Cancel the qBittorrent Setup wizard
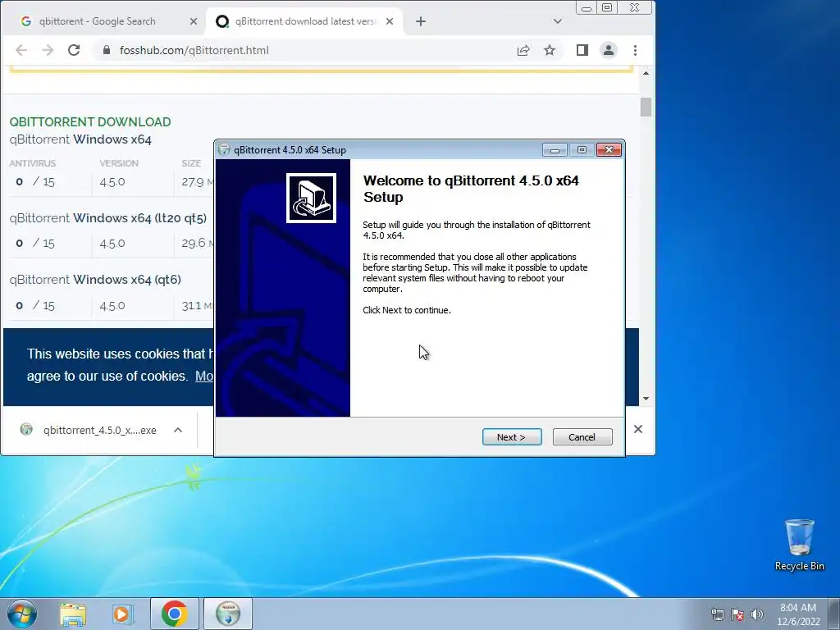840x630 pixels. [582, 437]
